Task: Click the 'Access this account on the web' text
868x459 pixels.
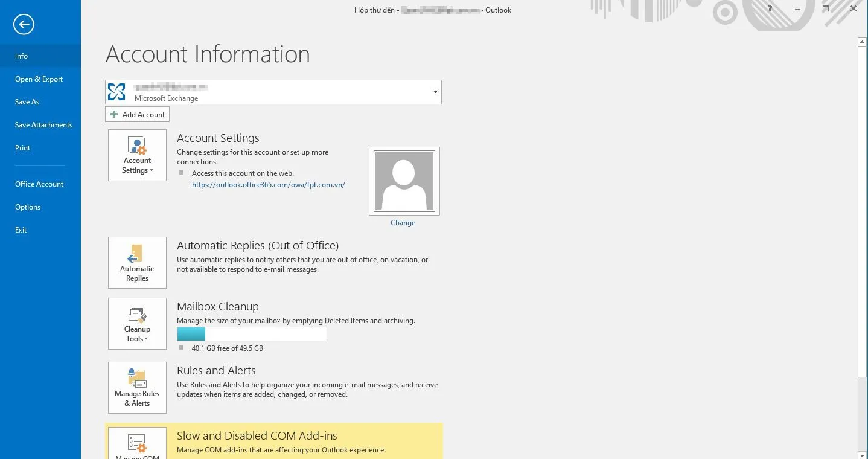Action: (x=243, y=173)
